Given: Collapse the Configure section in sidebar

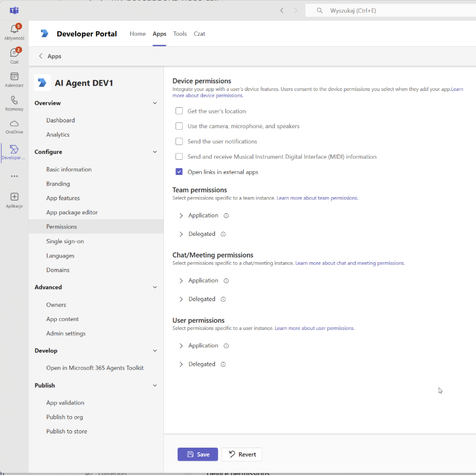Looking at the screenshot, I should point(154,152).
